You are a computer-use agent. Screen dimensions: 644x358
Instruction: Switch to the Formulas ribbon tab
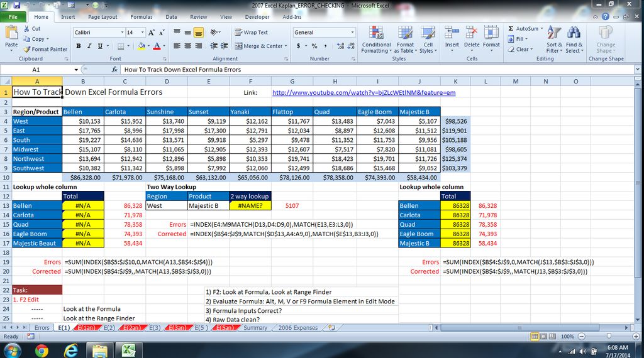click(142, 17)
